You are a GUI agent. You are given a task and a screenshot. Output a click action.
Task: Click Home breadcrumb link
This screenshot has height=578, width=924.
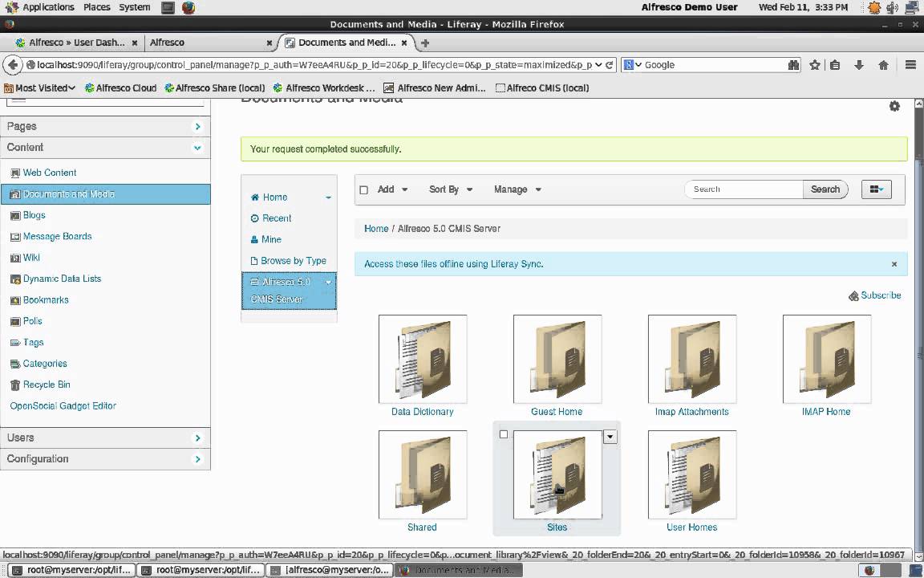tap(376, 229)
